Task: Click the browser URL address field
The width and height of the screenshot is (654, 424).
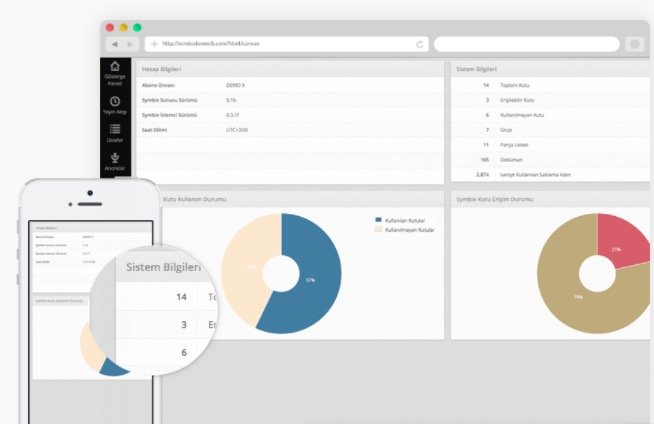Action: (290, 44)
